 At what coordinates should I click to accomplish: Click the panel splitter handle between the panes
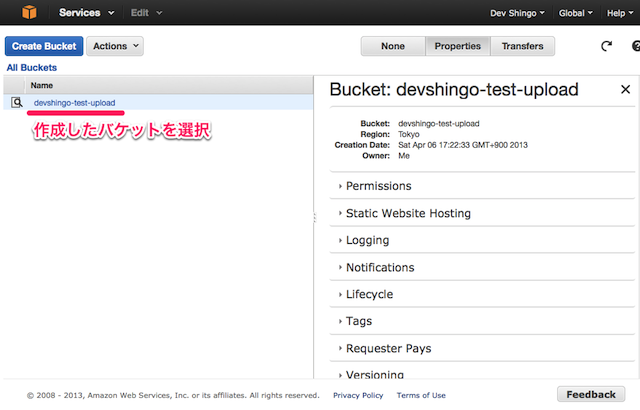[x=314, y=218]
